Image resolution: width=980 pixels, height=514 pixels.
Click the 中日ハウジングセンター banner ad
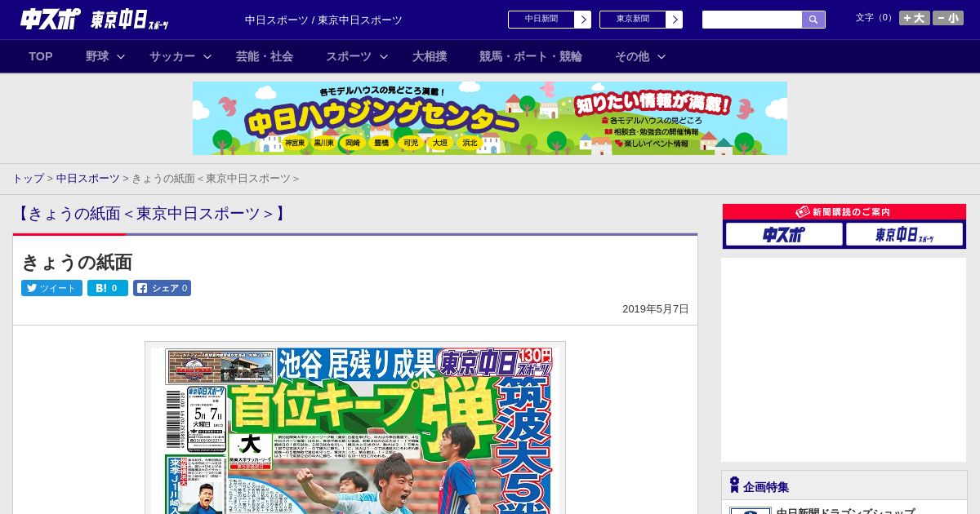click(490, 118)
